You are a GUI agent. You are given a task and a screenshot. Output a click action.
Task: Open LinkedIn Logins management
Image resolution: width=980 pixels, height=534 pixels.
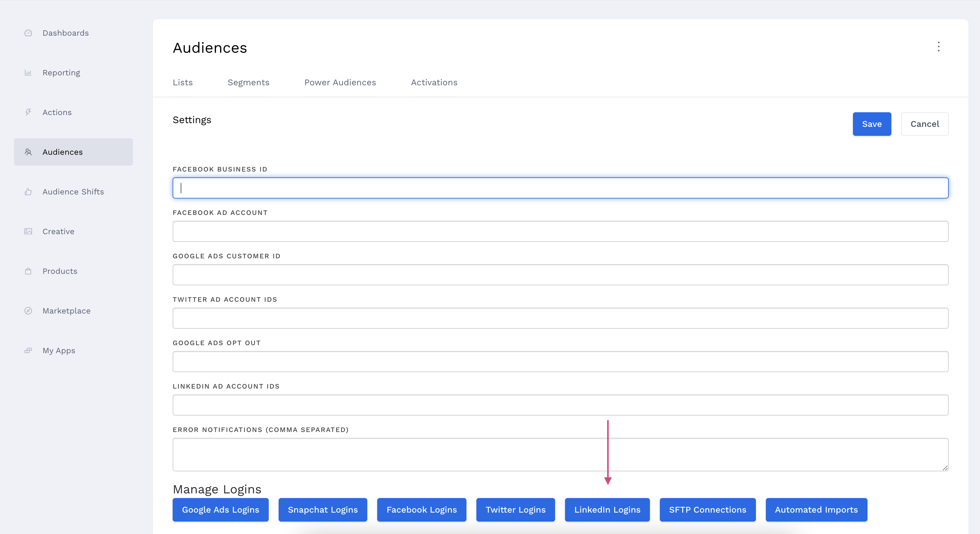(607, 510)
